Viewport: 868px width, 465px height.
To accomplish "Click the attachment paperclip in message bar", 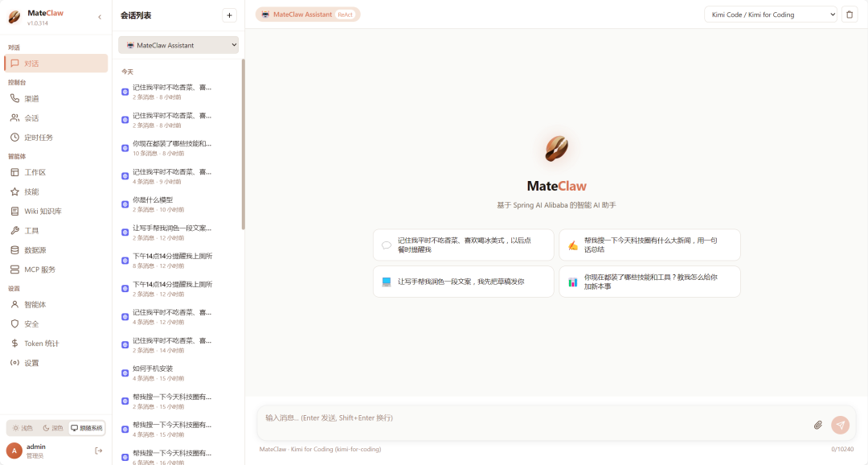I will 818,424.
